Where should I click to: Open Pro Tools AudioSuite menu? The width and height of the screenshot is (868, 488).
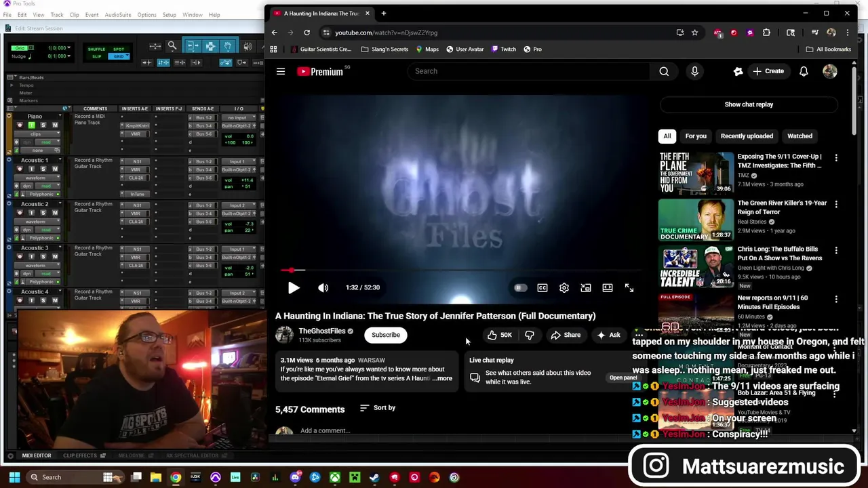click(118, 15)
